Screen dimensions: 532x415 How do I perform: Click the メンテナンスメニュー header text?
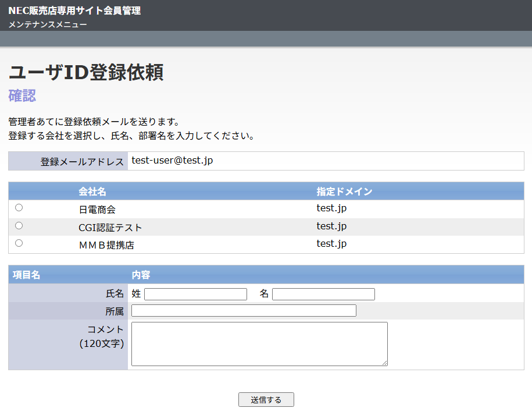point(48,24)
